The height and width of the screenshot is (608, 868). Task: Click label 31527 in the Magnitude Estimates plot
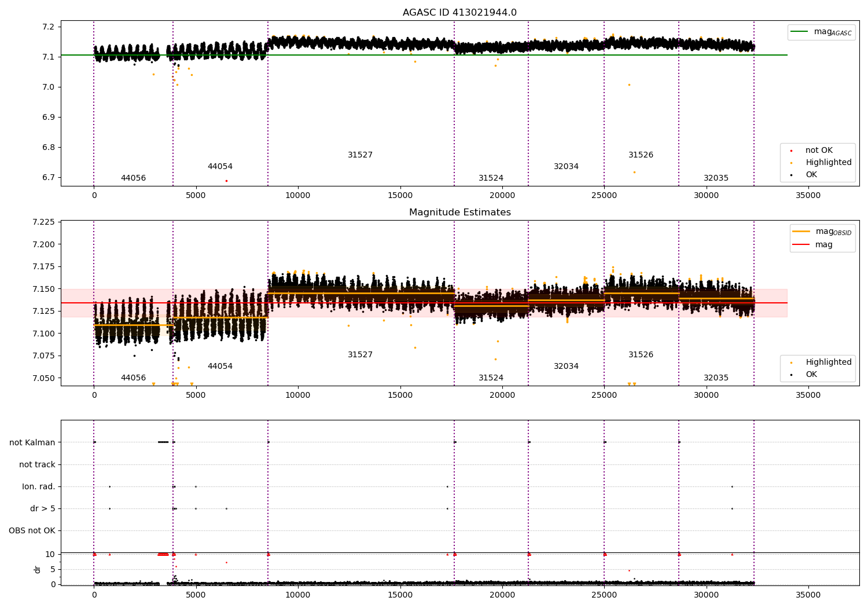[360, 355]
